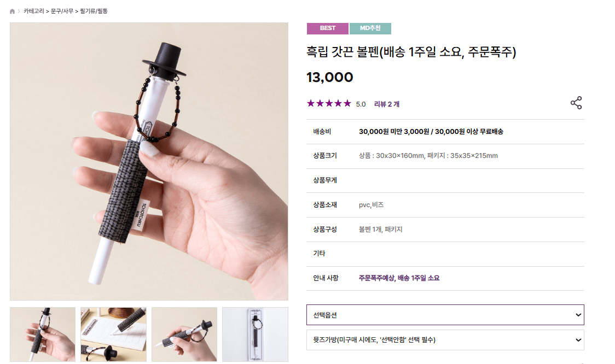Screen dimensions: 615x364
Task: Click the share icon
Action: click(576, 103)
